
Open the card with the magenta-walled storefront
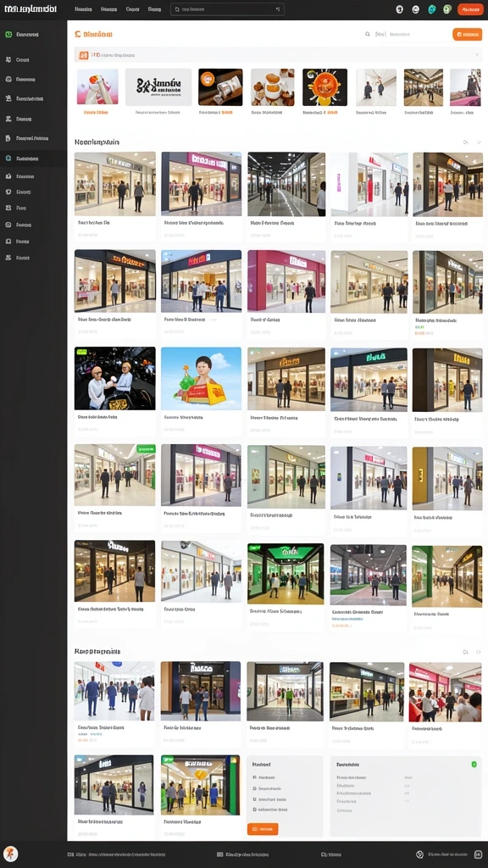tap(286, 293)
